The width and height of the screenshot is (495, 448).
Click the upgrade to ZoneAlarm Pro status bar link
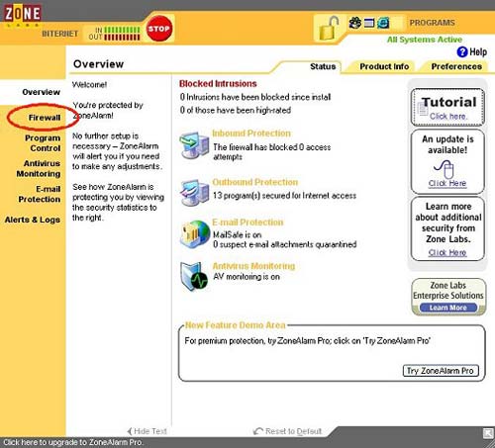73,442
